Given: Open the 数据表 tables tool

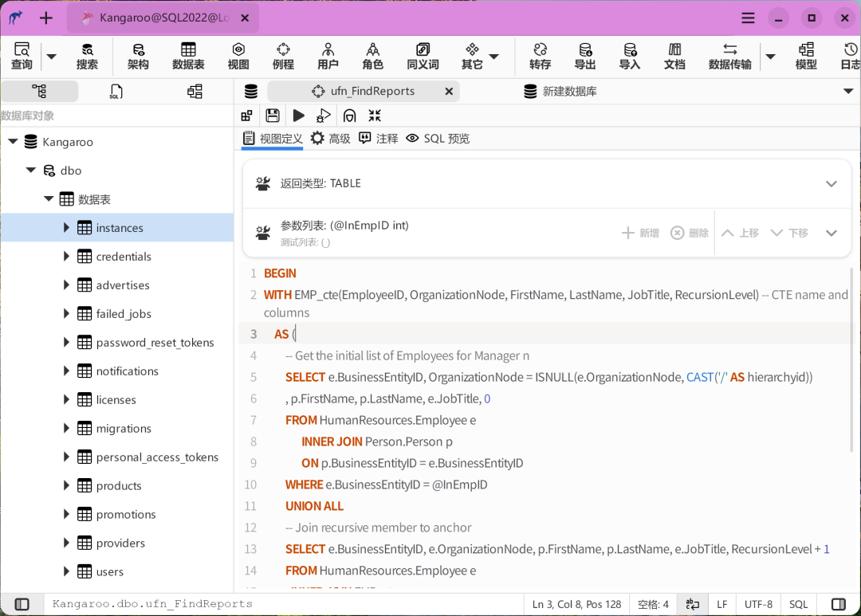Looking at the screenshot, I should click(x=188, y=56).
